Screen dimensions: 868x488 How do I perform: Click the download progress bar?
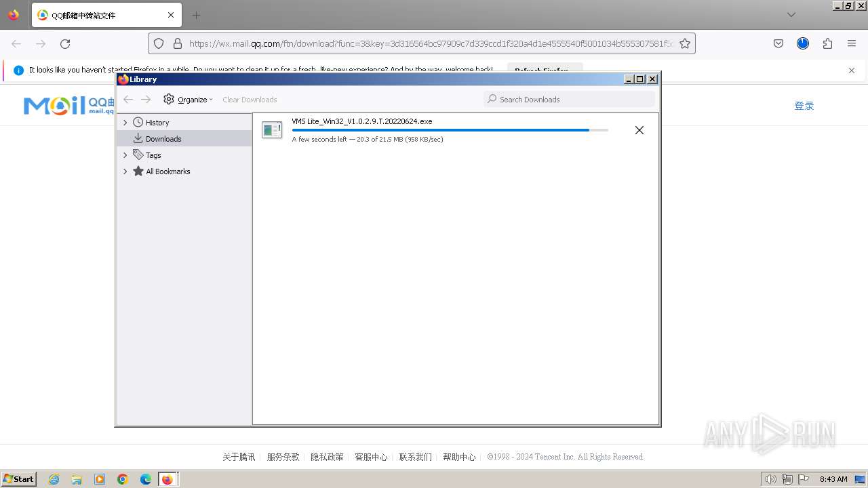pyautogui.click(x=450, y=130)
